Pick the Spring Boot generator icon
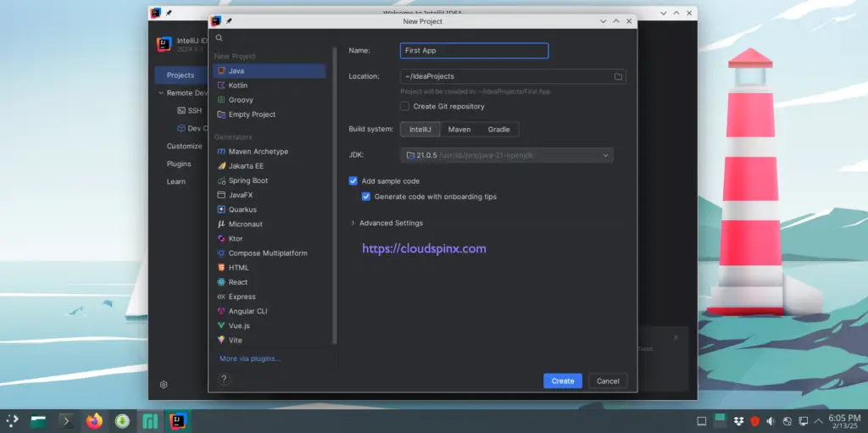This screenshot has width=868, height=433. click(x=221, y=180)
